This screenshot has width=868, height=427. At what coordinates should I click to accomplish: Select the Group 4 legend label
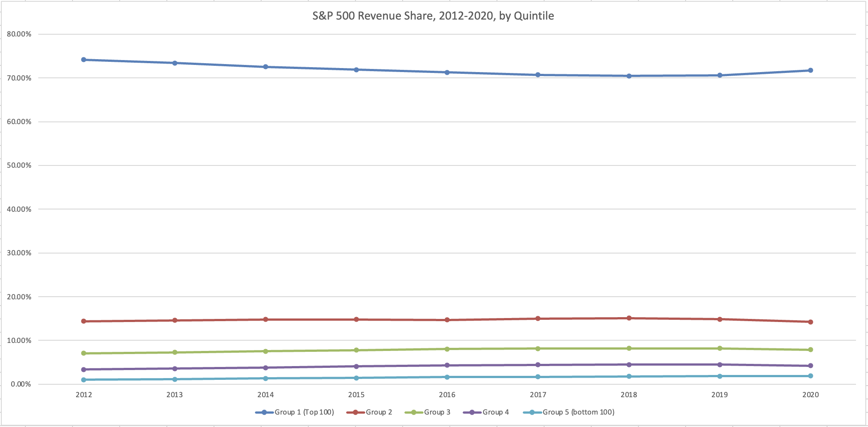click(x=496, y=412)
